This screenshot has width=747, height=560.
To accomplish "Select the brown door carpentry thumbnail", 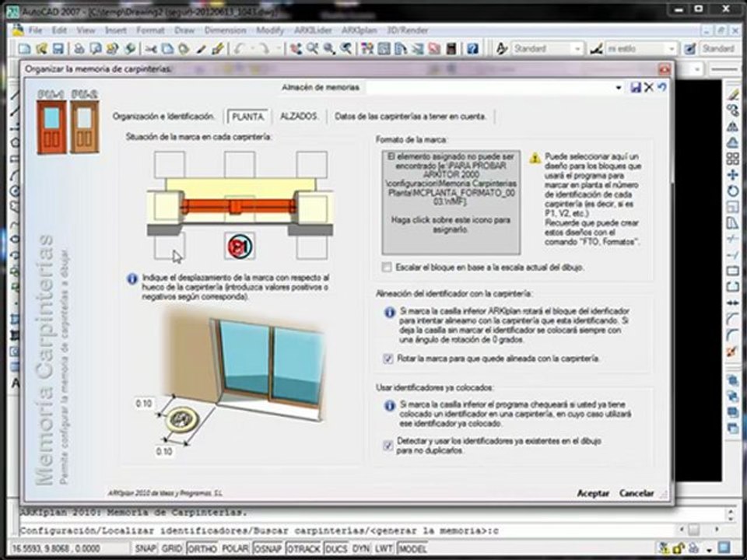I will pos(84,127).
